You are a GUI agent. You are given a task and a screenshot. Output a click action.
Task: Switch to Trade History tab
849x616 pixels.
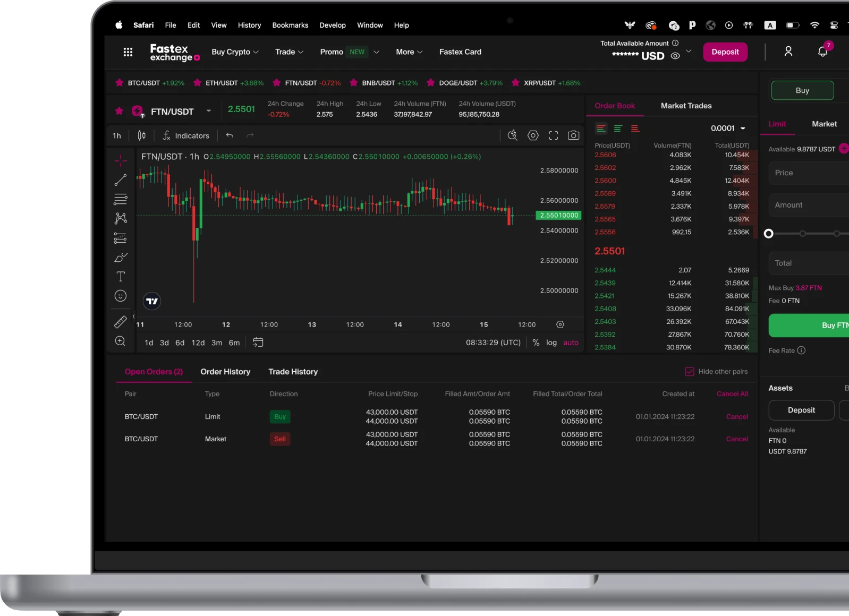pos(293,372)
